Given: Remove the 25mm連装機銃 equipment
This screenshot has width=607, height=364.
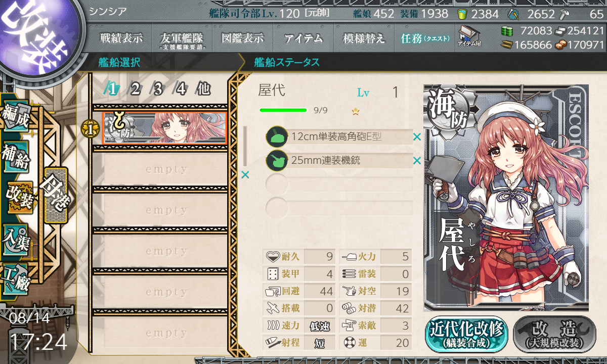Looking at the screenshot, I should 417,161.
